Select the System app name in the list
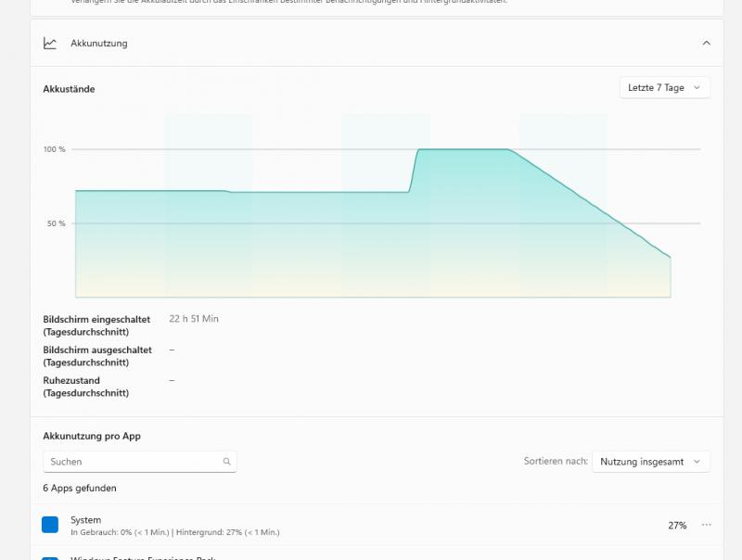The height and width of the screenshot is (560, 742). [x=85, y=520]
